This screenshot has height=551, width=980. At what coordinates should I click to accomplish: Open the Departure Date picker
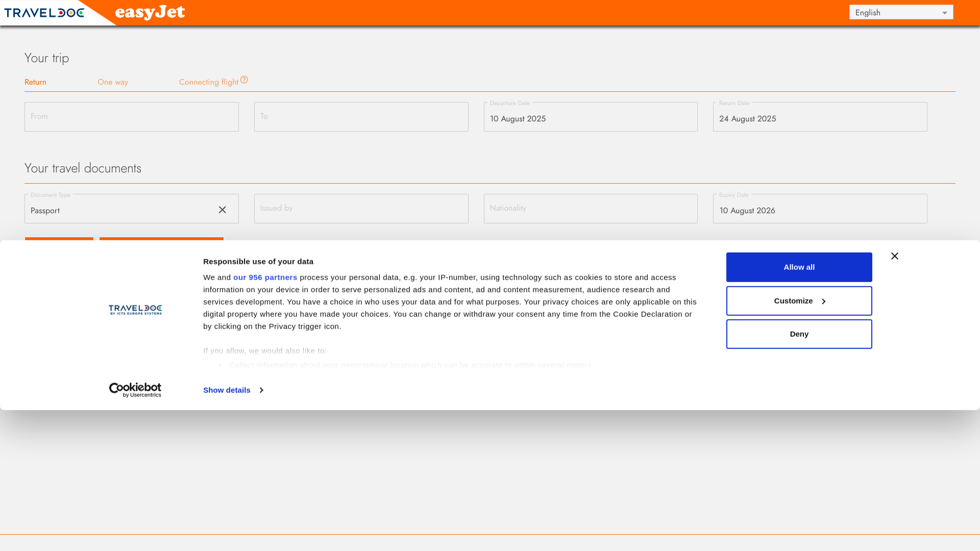click(x=591, y=117)
